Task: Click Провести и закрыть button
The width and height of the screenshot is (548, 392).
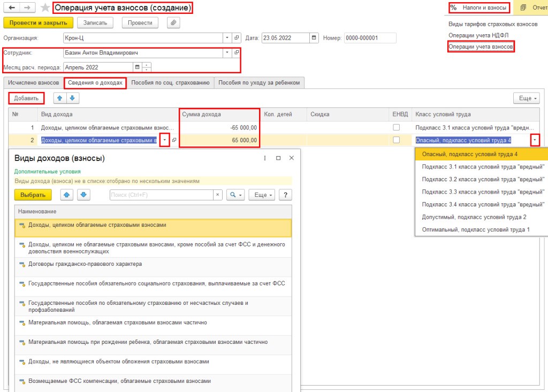Action: (x=38, y=22)
